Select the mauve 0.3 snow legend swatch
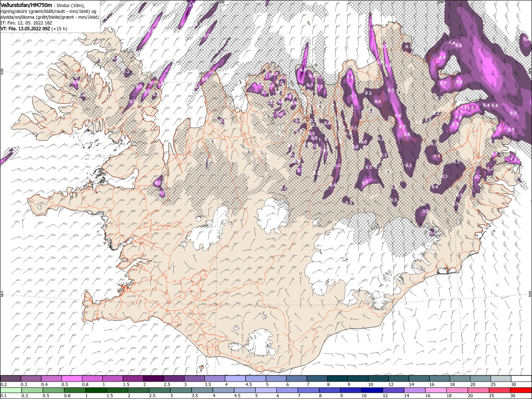 [31, 379]
